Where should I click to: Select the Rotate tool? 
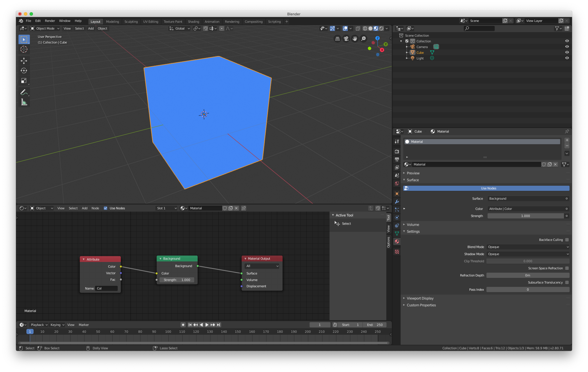click(x=24, y=71)
